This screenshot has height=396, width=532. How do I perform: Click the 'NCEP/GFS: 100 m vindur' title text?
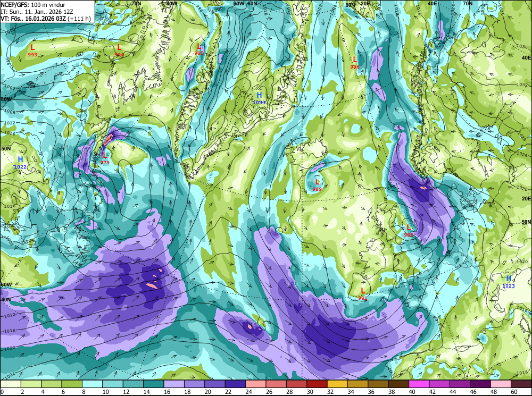point(33,5)
